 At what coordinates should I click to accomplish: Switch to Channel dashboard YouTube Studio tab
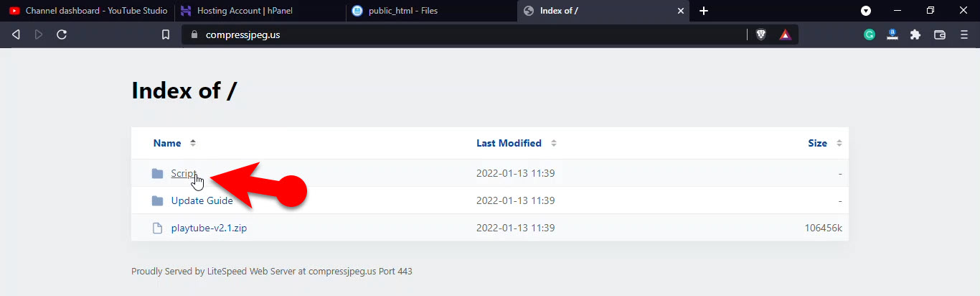tap(86, 11)
